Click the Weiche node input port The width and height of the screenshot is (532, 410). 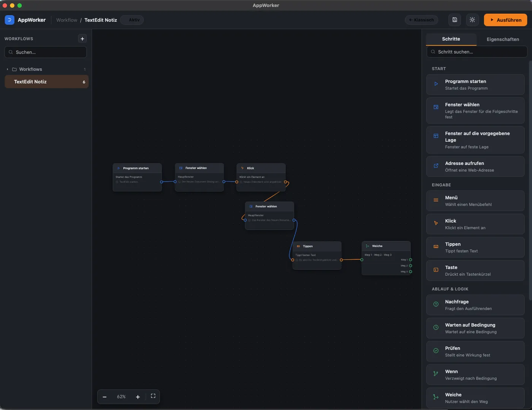coord(362,260)
